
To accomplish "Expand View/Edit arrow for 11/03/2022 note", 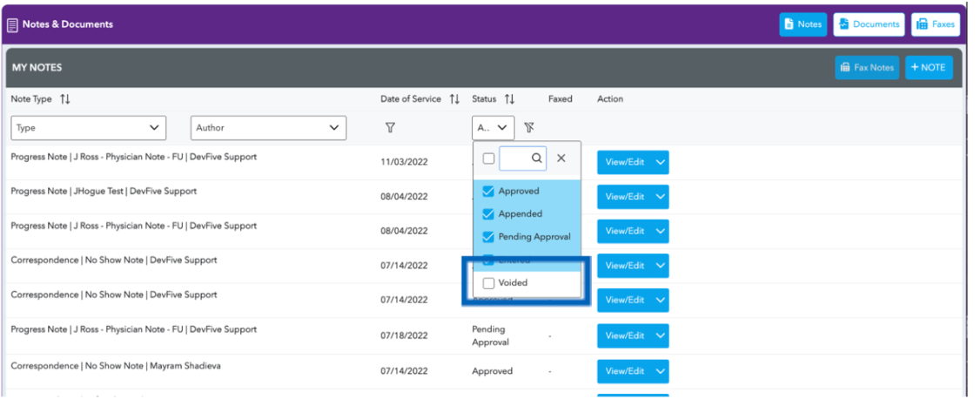I will (661, 162).
